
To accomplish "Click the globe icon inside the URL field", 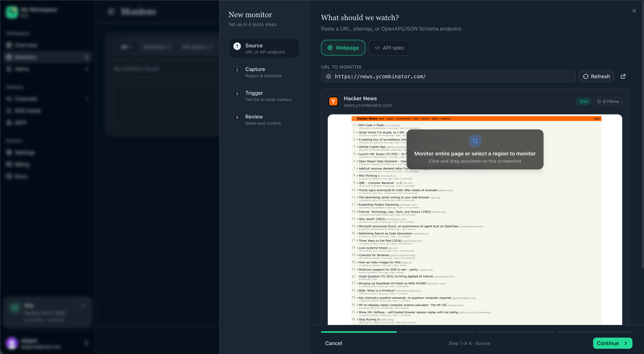I will click(x=329, y=76).
